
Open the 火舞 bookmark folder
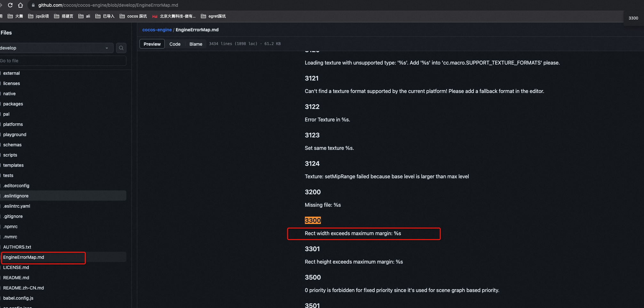(15, 16)
